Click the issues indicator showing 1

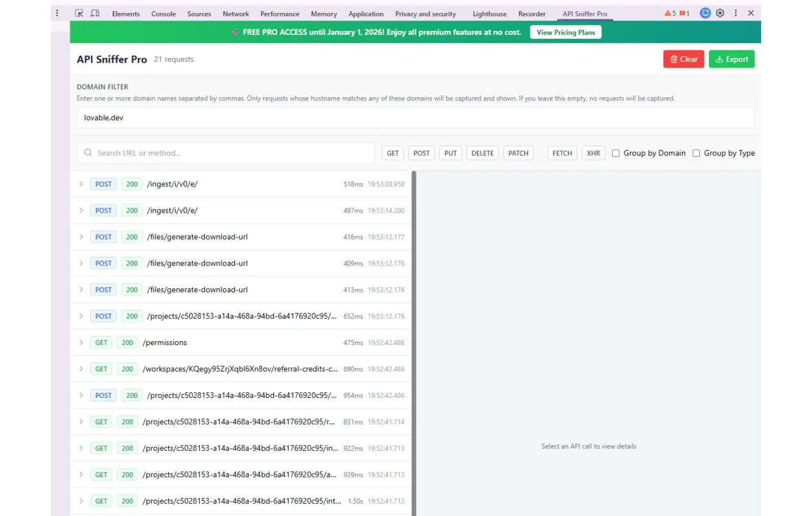[x=684, y=13]
